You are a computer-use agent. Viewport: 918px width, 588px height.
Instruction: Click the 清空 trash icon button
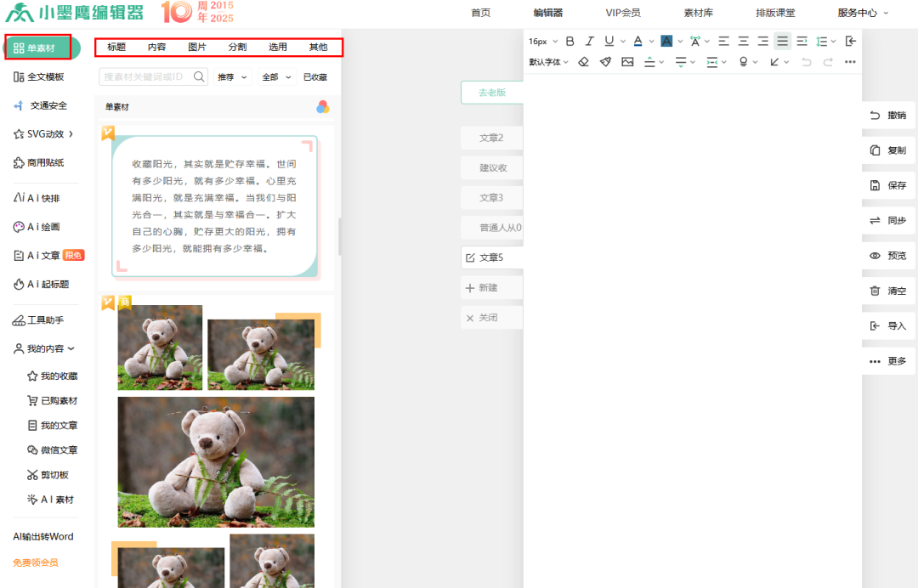[888, 291]
